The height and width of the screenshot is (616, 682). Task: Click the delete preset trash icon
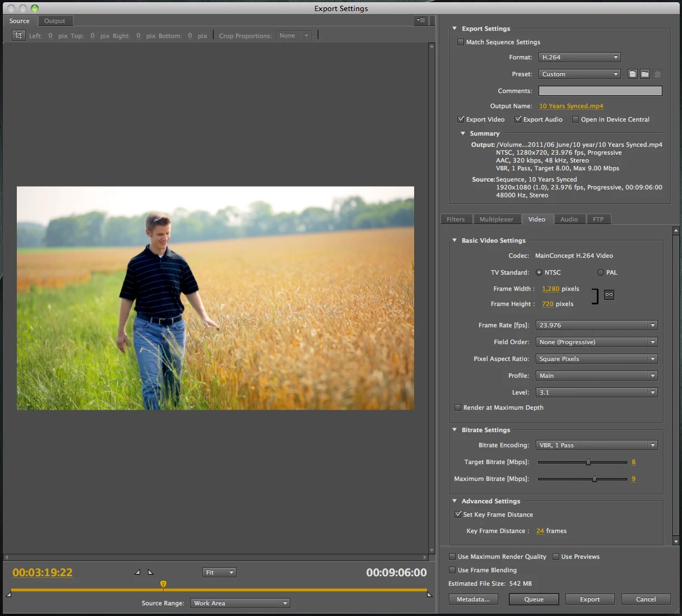658,74
